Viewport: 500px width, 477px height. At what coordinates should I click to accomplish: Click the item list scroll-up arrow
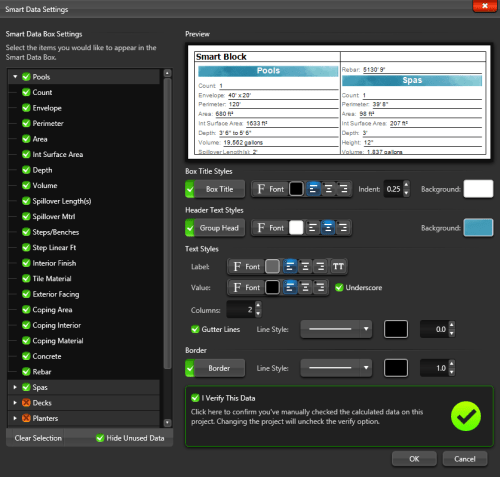point(167,73)
